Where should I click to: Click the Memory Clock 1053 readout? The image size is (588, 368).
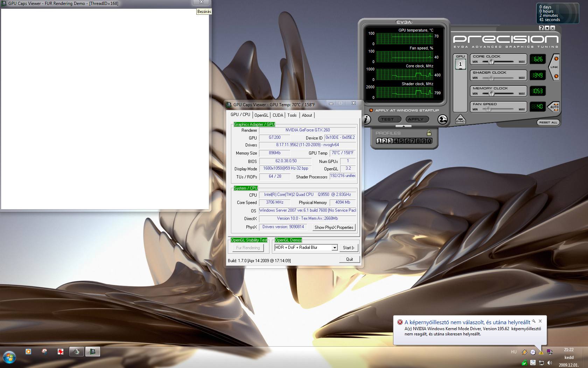pyautogui.click(x=537, y=91)
